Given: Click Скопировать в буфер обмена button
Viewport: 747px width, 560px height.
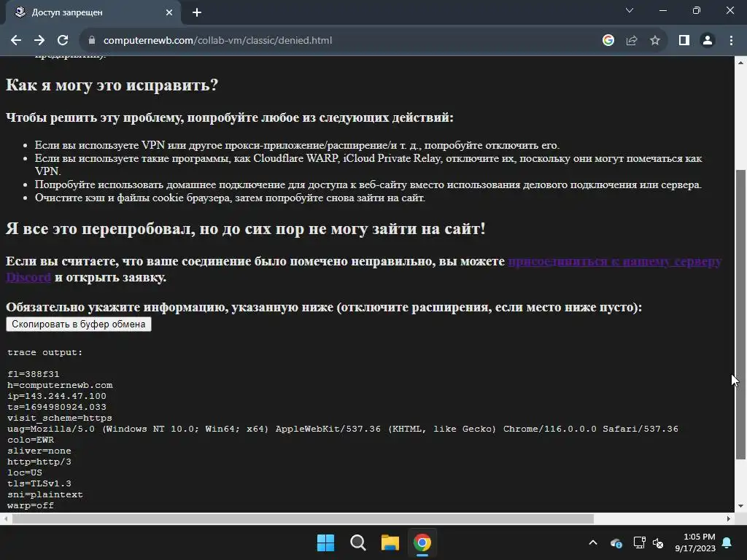Looking at the screenshot, I should 79,324.
